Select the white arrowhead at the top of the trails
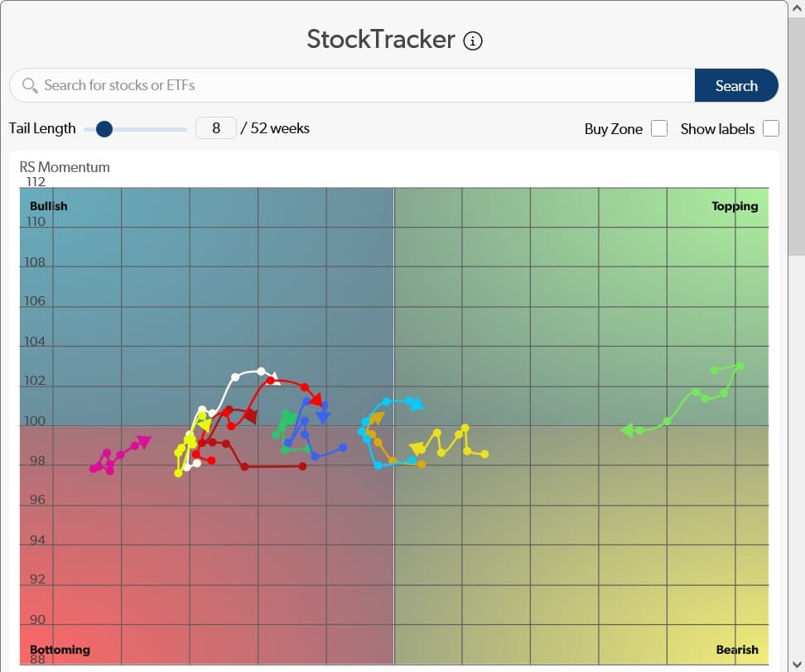This screenshot has height=672, width=805. pyautogui.click(x=275, y=378)
